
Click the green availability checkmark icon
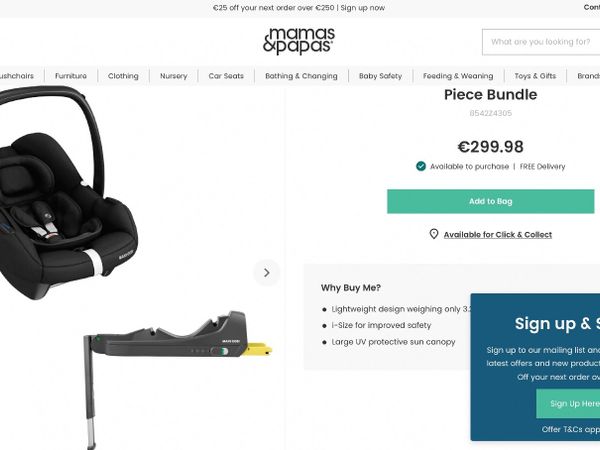[421, 166]
